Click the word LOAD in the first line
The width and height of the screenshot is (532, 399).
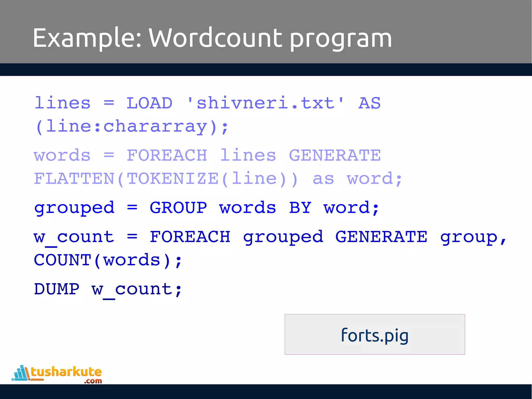click(149, 103)
